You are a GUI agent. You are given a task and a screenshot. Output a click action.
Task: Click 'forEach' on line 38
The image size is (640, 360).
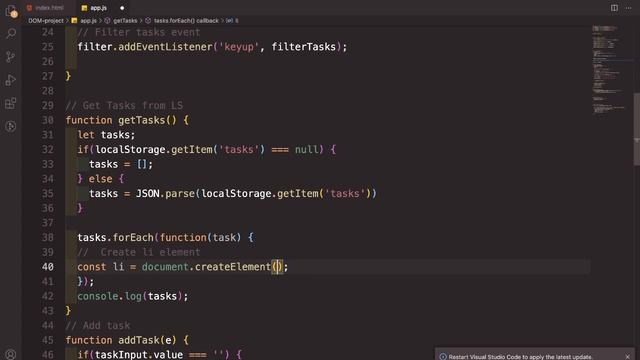[x=133, y=238]
